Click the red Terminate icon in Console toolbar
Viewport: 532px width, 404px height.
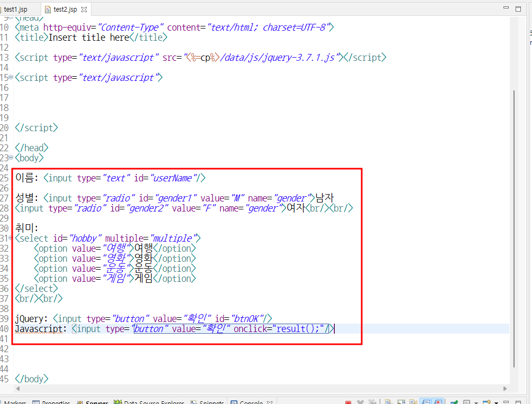coord(348,402)
